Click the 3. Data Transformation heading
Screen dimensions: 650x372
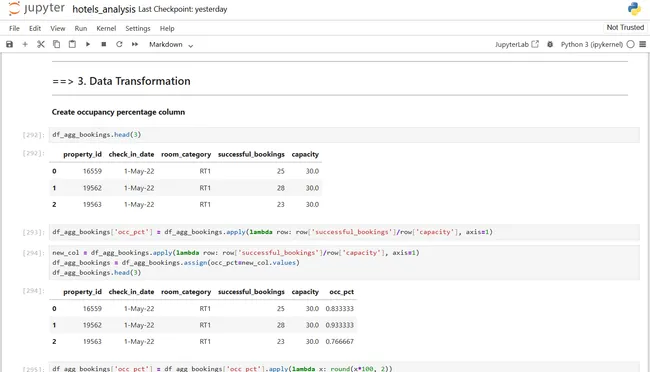point(121,81)
